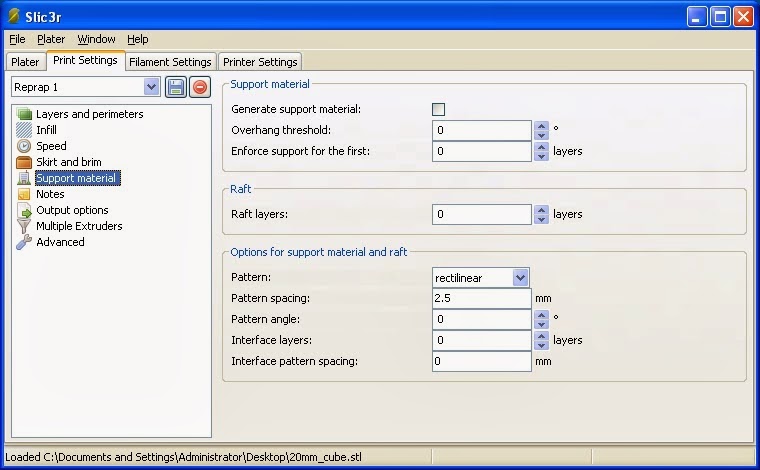760x470 pixels.
Task: Open the Plater menu in the menu bar
Action: [x=51, y=39]
